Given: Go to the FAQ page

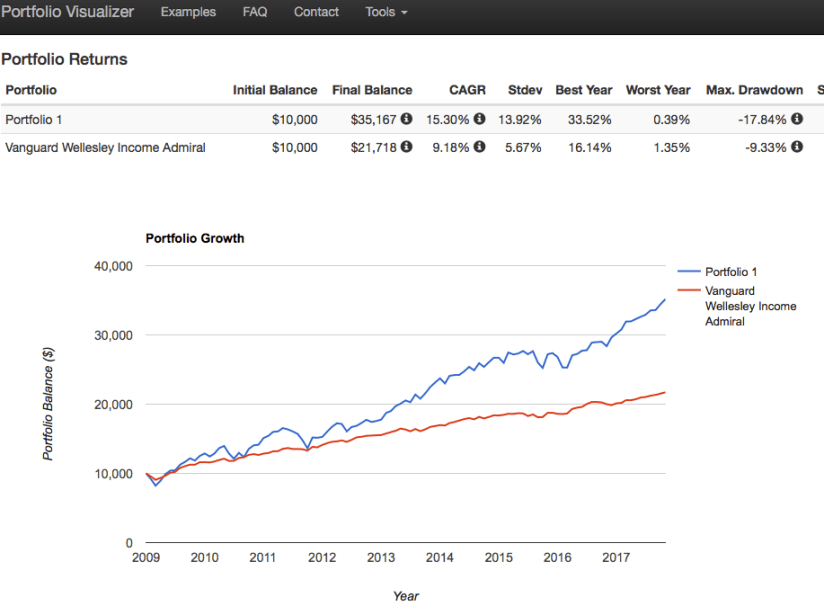Looking at the screenshot, I should [255, 13].
